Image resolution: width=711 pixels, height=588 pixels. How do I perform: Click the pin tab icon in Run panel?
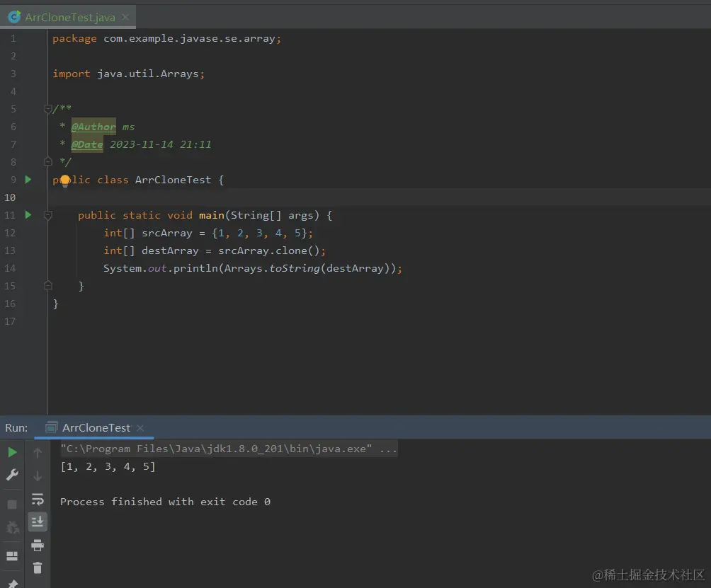click(x=12, y=584)
